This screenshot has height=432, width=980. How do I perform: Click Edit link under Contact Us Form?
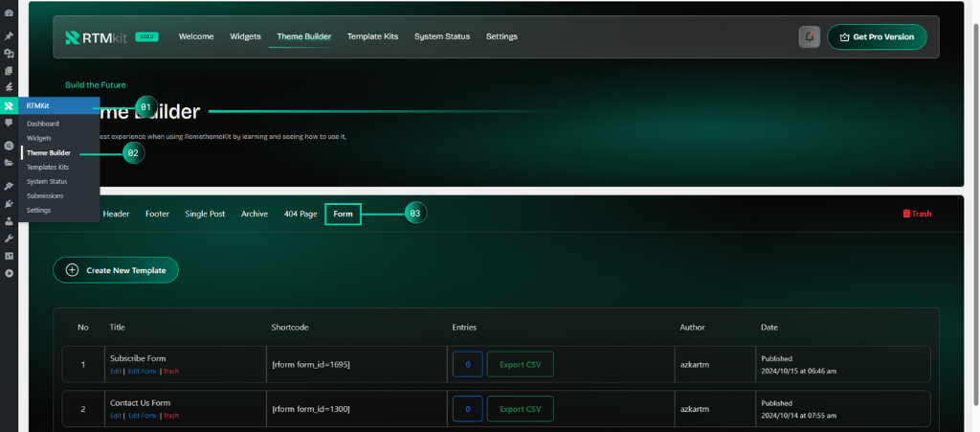[x=116, y=416]
